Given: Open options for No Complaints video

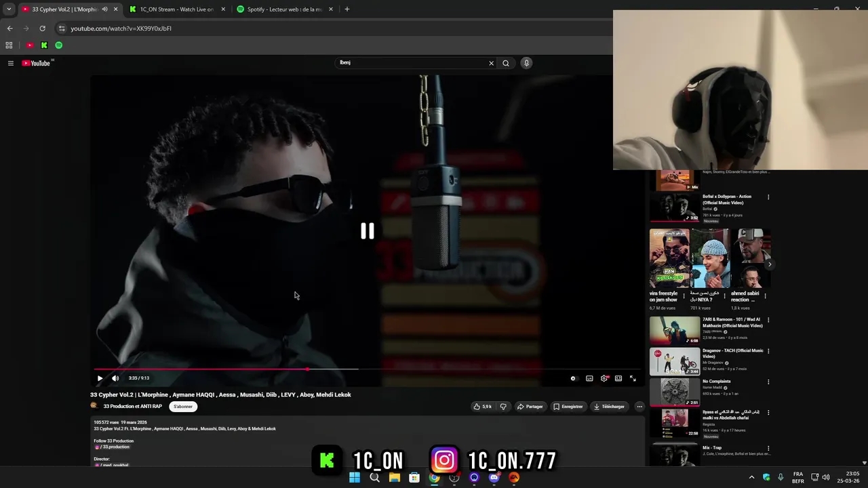Looking at the screenshot, I should [768, 382].
